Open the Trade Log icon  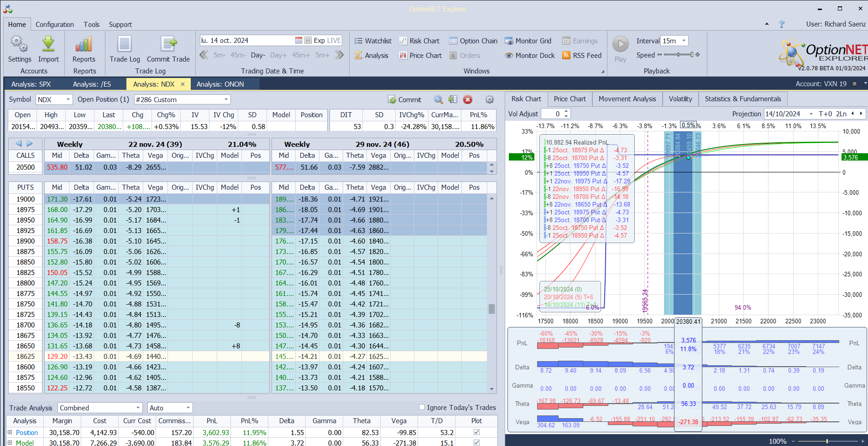click(125, 44)
